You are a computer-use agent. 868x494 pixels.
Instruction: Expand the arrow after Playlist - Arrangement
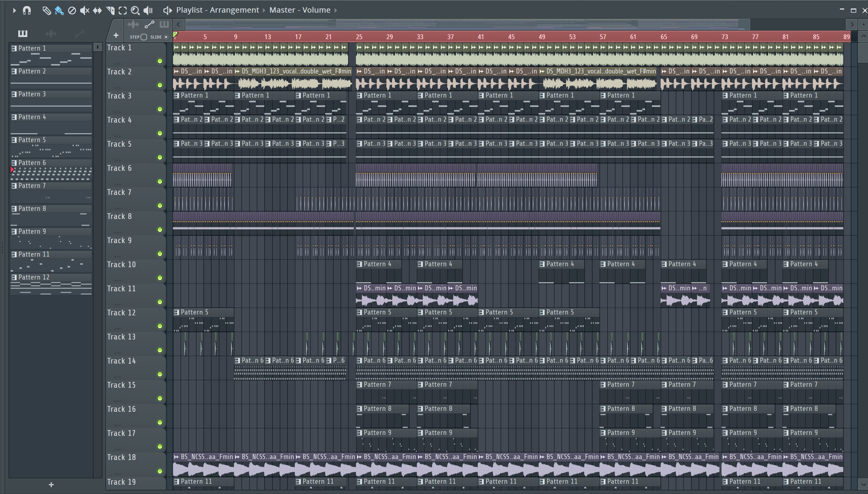pos(264,11)
